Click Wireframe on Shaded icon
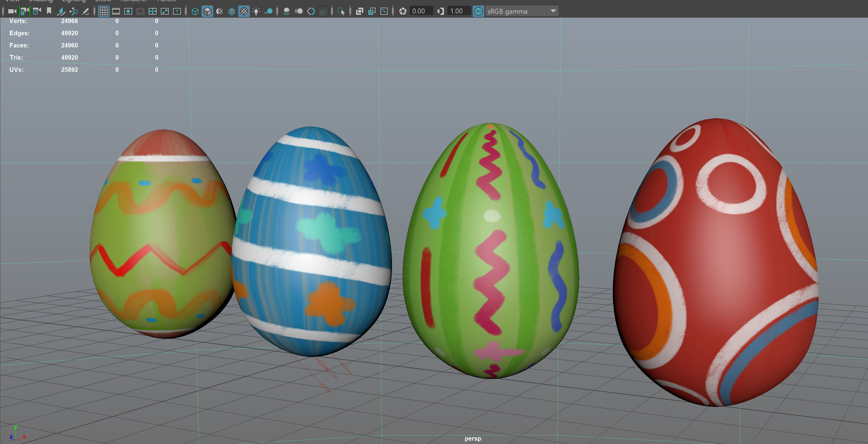 pyautogui.click(x=232, y=11)
